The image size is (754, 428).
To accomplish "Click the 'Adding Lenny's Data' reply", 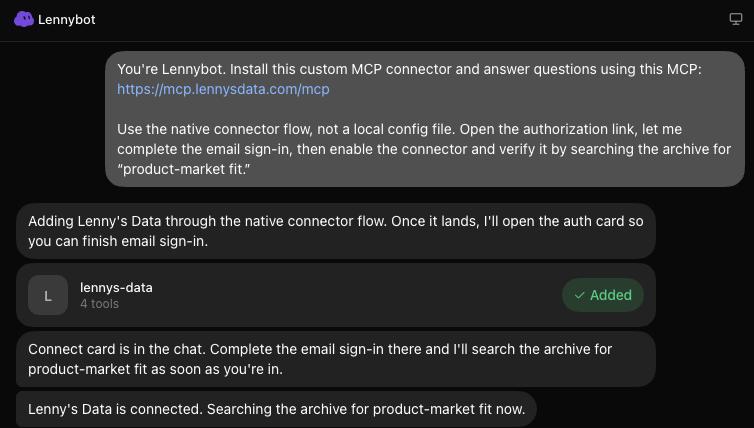I will (336, 231).
